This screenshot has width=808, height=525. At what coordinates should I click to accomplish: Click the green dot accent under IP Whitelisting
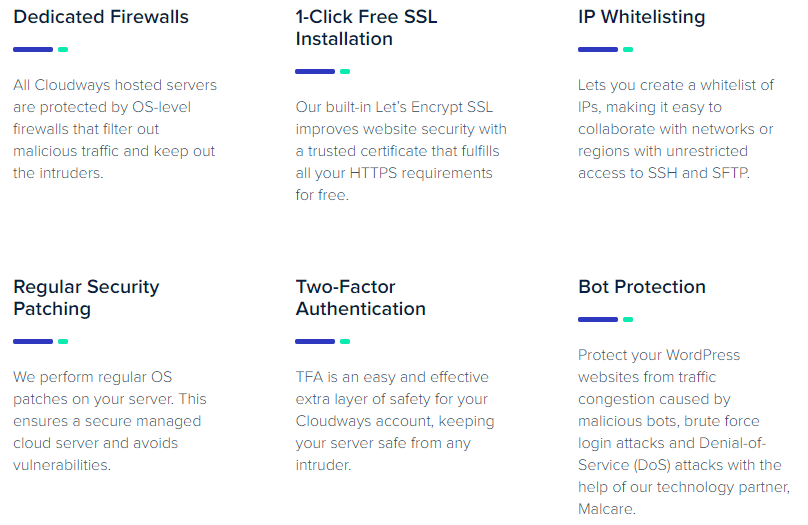pyautogui.click(x=628, y=49)
